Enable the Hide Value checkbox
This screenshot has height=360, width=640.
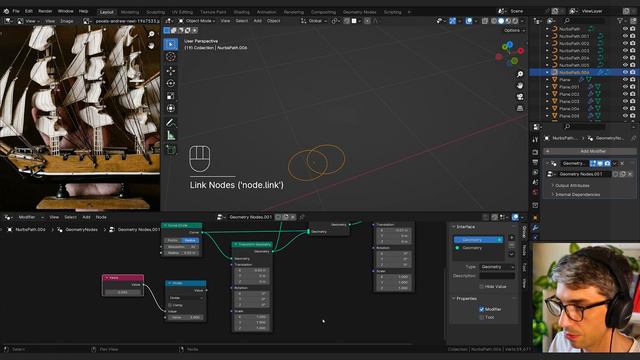coord(482,287)
